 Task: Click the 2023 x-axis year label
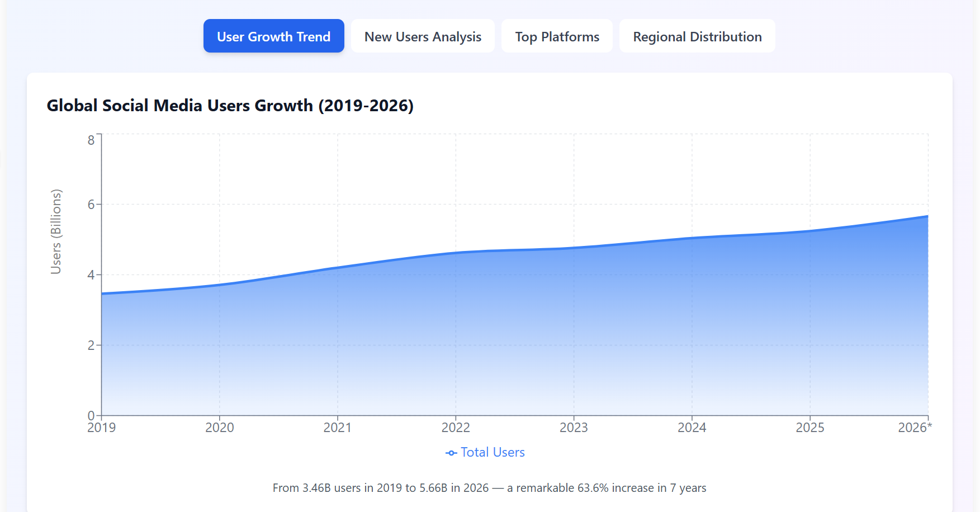pos(574,428)
